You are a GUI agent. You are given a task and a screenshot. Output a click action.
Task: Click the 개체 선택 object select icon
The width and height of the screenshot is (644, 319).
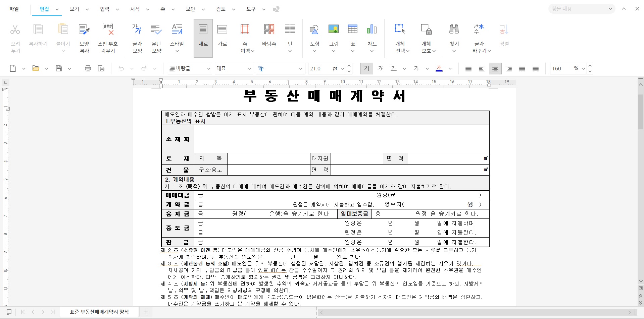(400, 29)
